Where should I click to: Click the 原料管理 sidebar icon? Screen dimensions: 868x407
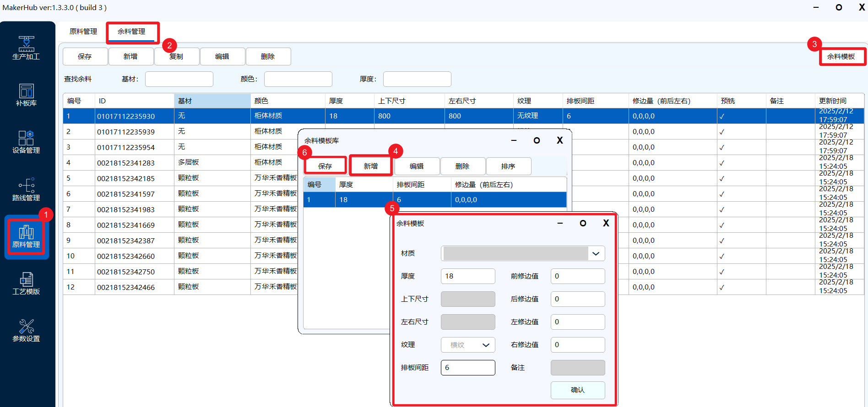click(x=26, y=237)
